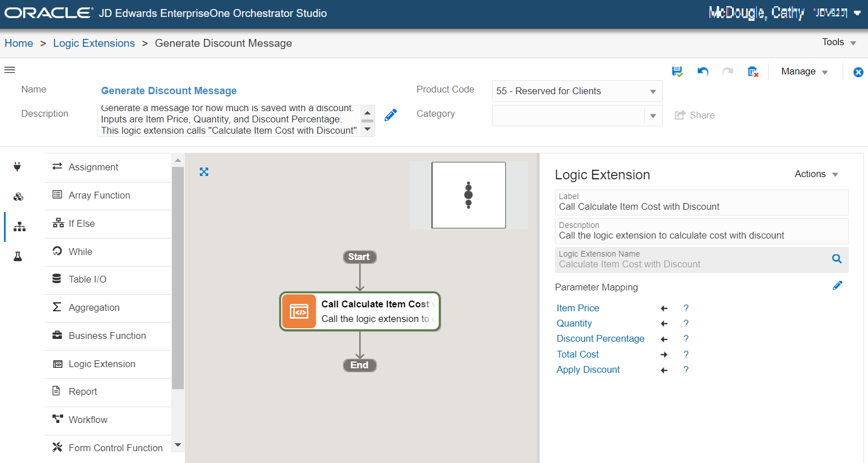Search logic extension name with magnifier icon

pos(837,259)
